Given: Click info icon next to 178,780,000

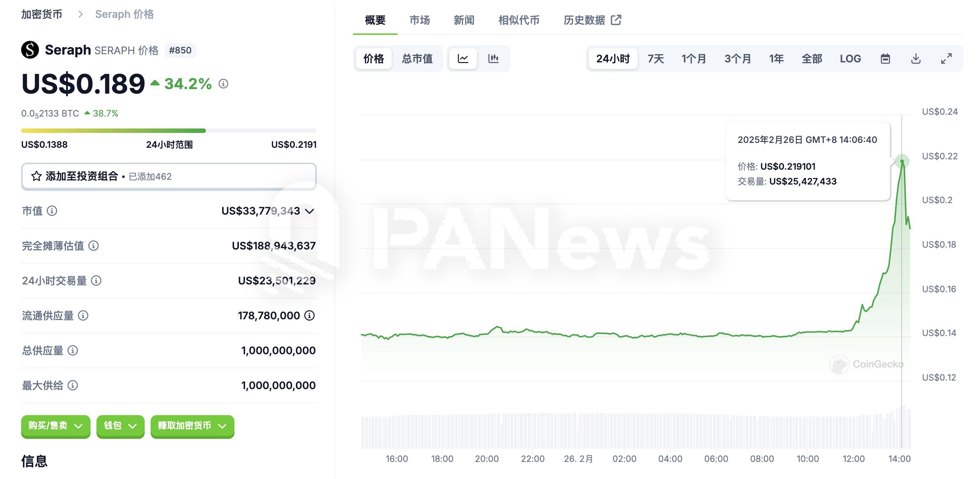Looking at the screenshot, I should point(310,316).
